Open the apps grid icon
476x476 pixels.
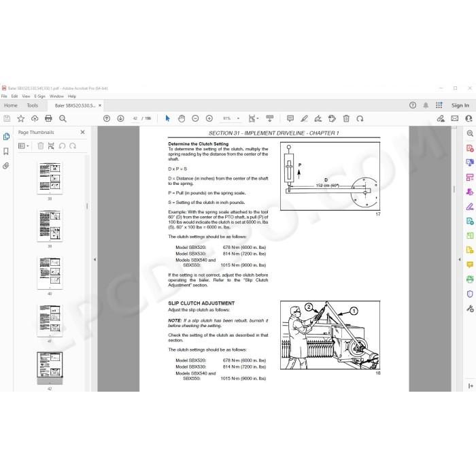[439, 105]
